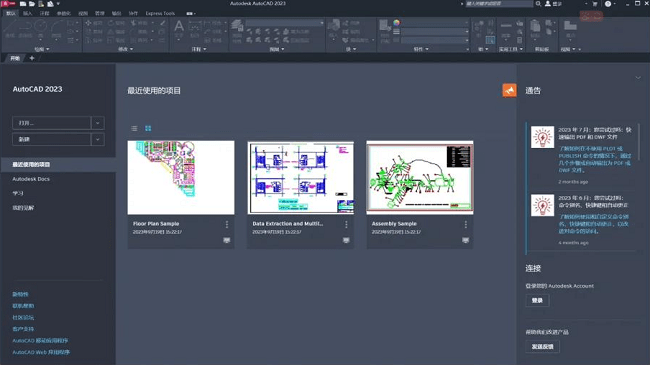
Task: Open the quick access toolbar customize arrow
Action: (x=58, y=4)
